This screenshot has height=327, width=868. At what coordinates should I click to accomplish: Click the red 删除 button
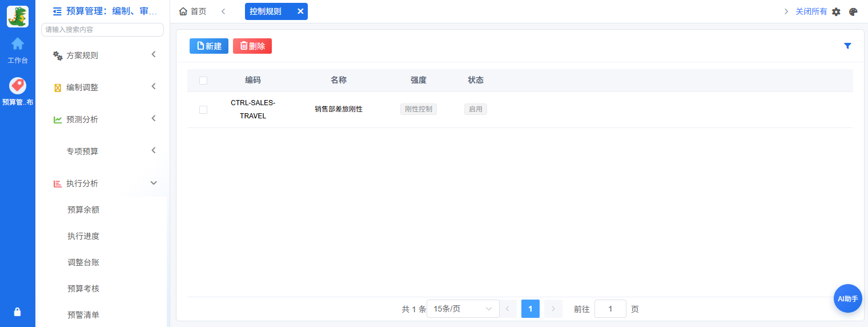coord(252,46)
